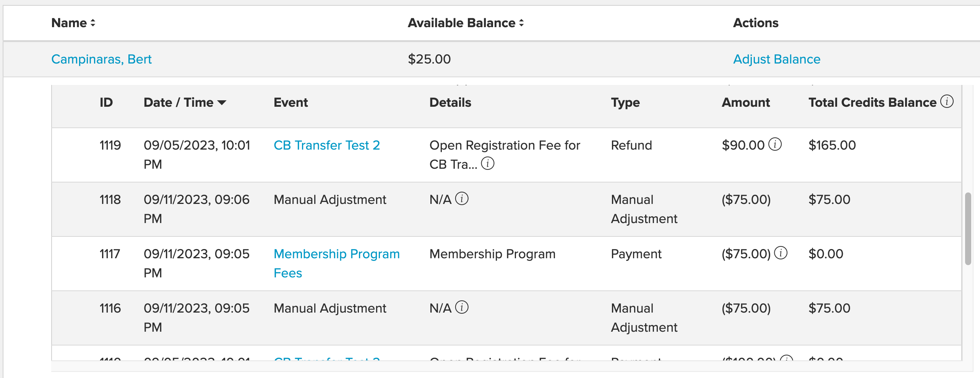Click Adjust Balance action link
The width and height of the screenshot is (980, 378).
tap(777, 59)
